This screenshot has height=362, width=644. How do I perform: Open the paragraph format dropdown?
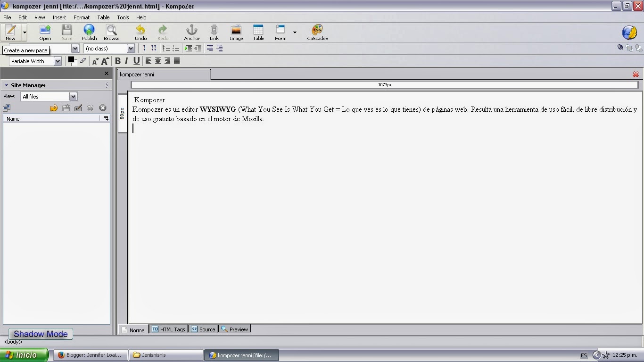(75, 49)
